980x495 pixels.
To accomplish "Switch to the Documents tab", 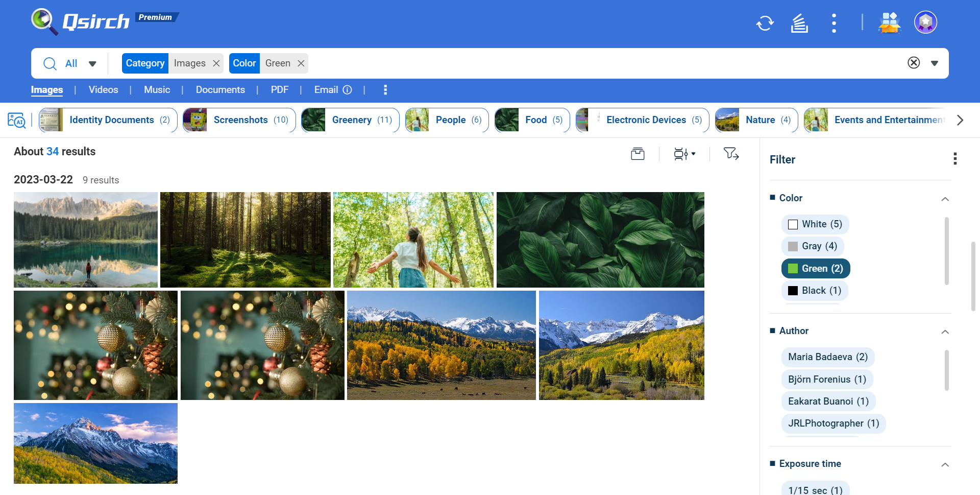I will 220,90.
